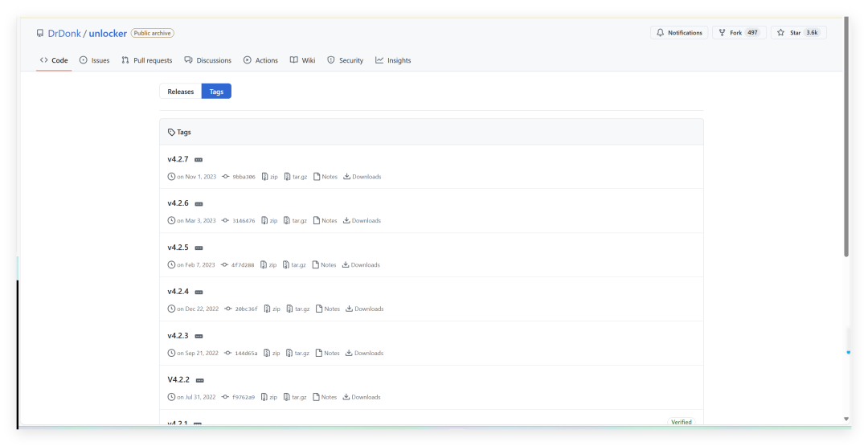Download V4.2.2 zip archive
The width and height of the screenshot is (868, 446).
(269, 397)
